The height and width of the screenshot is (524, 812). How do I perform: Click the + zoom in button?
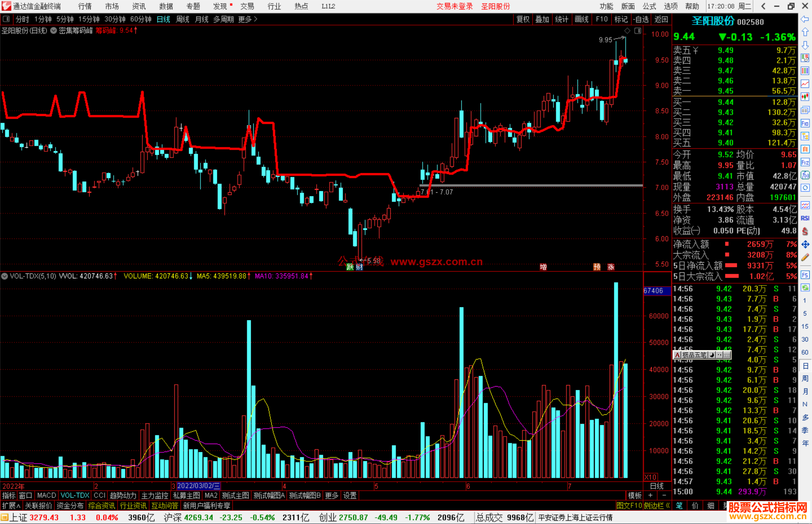(650, 495)
